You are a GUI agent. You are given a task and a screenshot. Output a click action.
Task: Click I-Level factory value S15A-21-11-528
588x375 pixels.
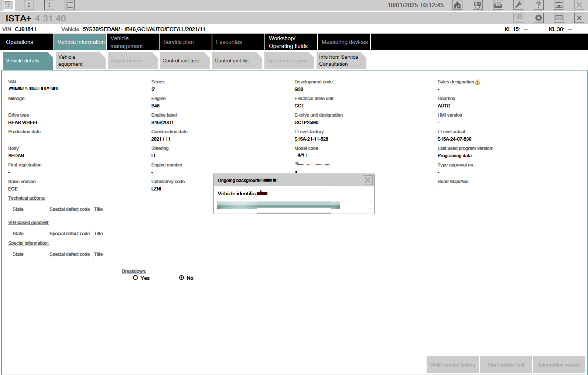coord(311,139)
